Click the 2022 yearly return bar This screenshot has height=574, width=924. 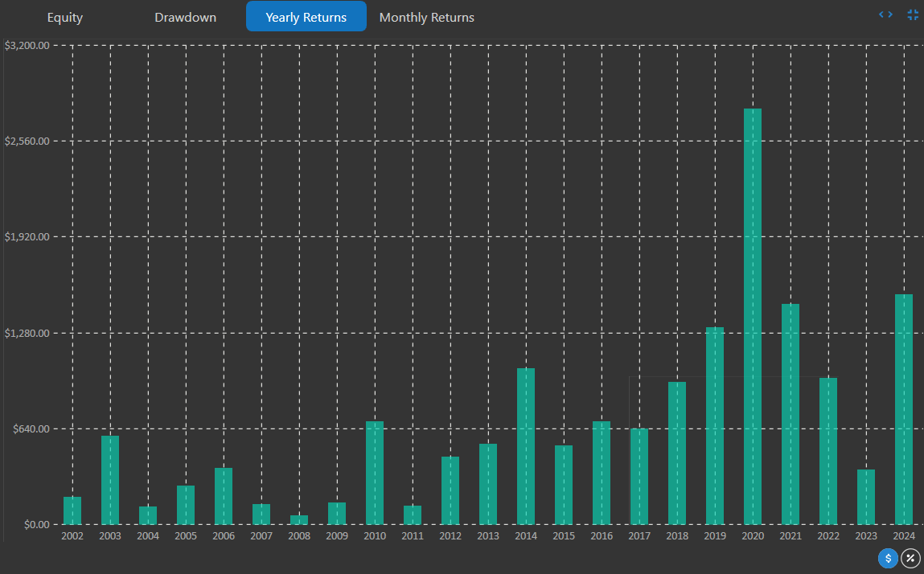pos(828,451)
